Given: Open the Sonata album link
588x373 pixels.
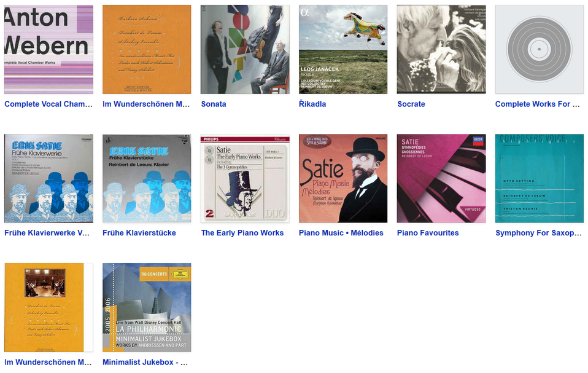Looking at the screenshot, I should (214, 104).
